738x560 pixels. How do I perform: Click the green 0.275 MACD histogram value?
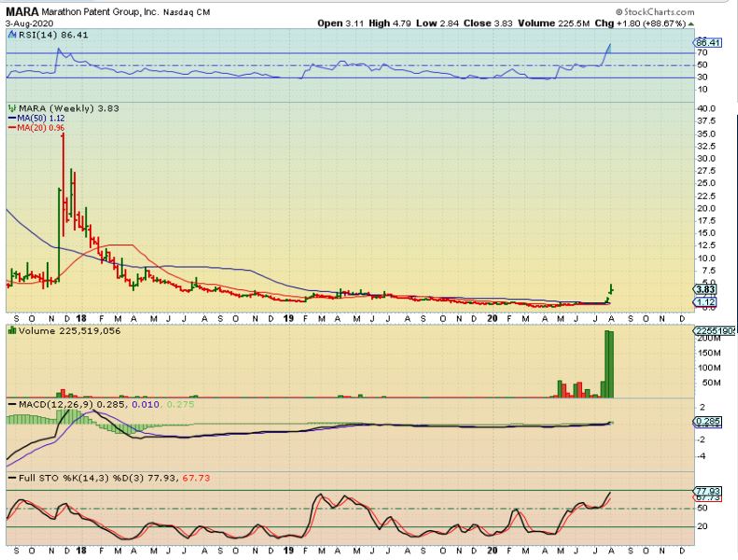pyautogui.click(x=180, y=404)
